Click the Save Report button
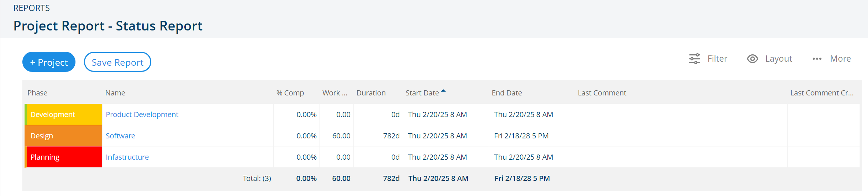Screen dimensions: 868x196 (x=117, y=62)
